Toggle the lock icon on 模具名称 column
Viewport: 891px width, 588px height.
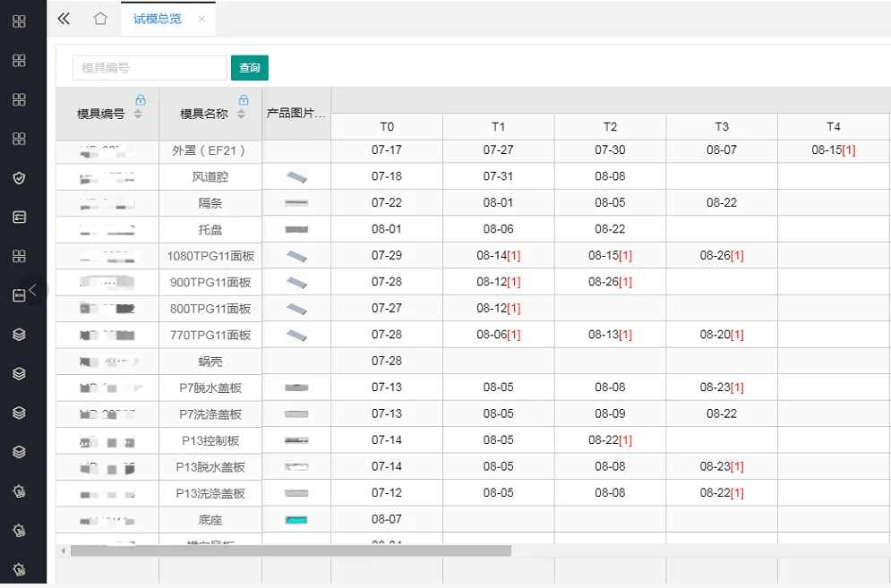243,100
